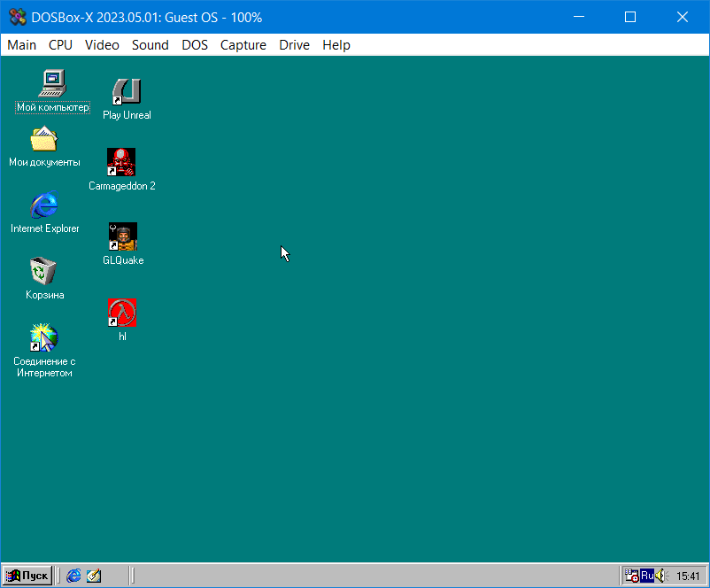Start GLQuake from the desktop
Image resolution: width=710 pixels, height=588 pixels.
pos(121,236)
